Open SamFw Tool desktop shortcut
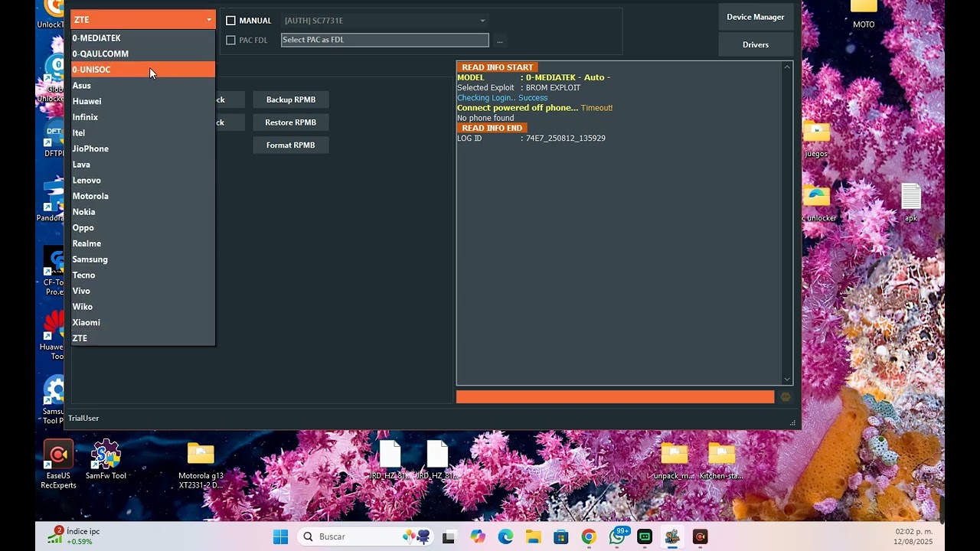Image resolution: width=980 pixels, height=551 pixels. tap(106, 460)
